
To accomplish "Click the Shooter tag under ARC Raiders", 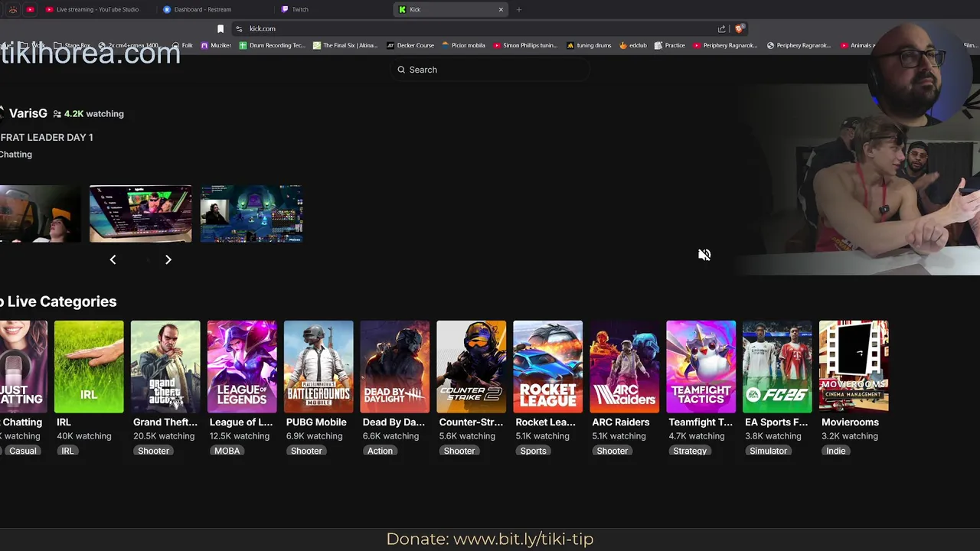I will pos(612,451).
